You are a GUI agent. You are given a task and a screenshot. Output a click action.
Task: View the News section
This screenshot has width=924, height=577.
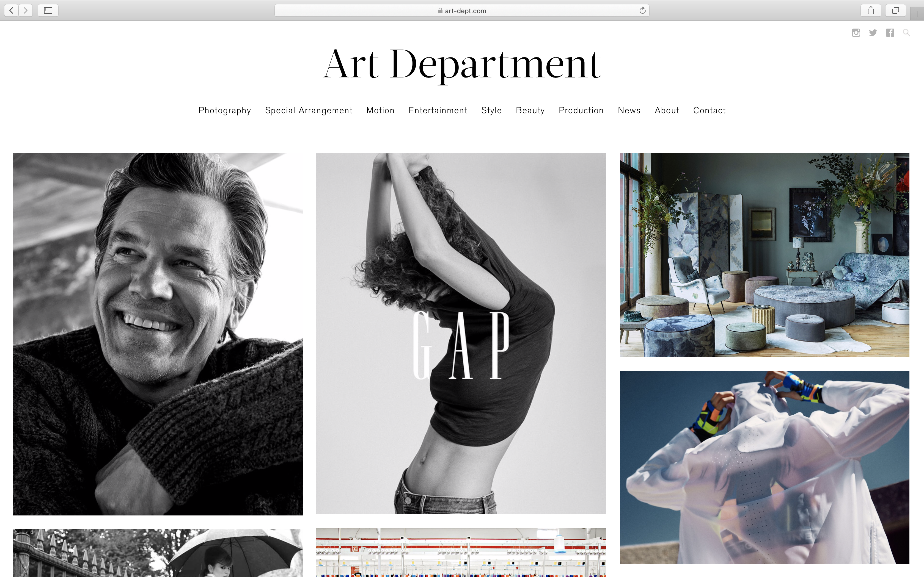[x=629, y=110]
